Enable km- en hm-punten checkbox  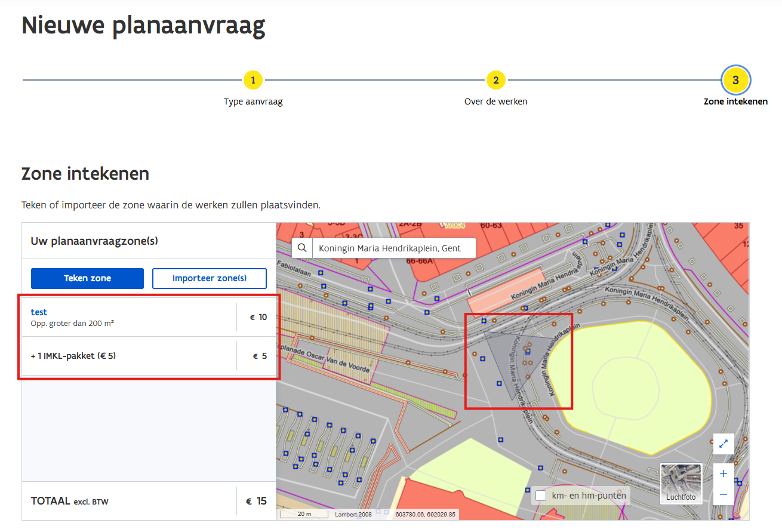(x=541, y=496)
